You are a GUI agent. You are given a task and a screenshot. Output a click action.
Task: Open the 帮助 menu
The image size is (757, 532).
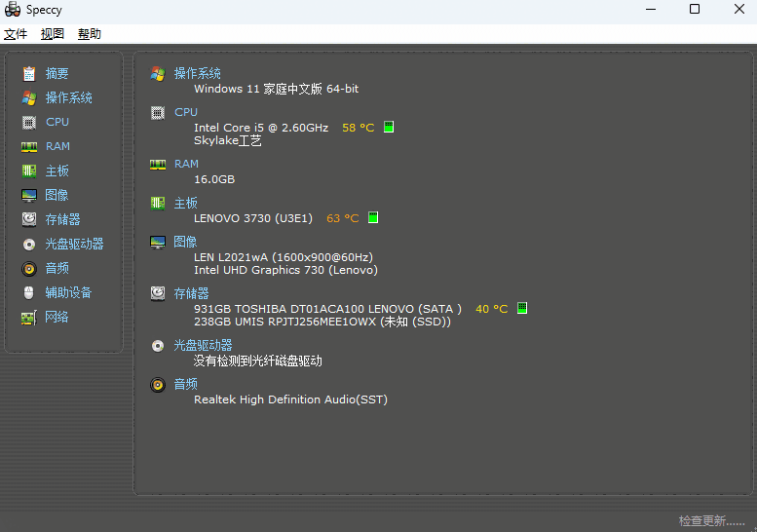click(90, 34)
